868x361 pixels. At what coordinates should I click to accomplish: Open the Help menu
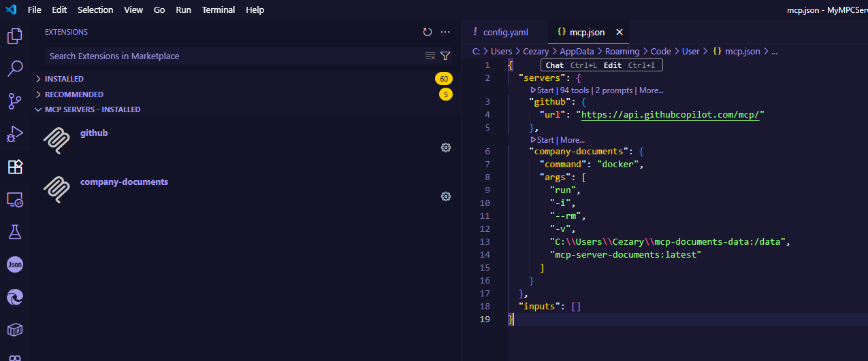click(255, 10)
